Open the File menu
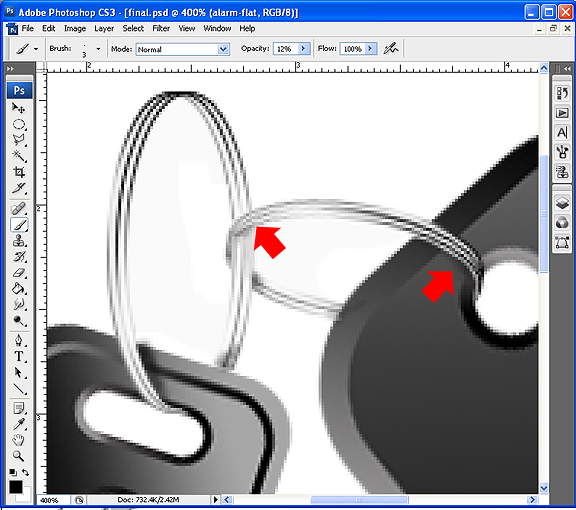Image resolution: width=576 pixels, height=510 pixels. (x=28, y=28)
